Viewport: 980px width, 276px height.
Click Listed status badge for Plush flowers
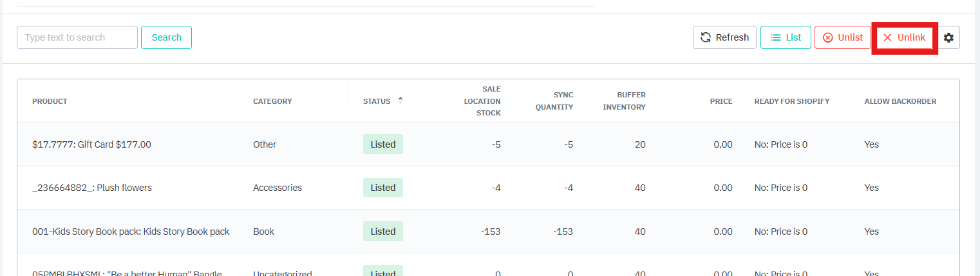383,188
